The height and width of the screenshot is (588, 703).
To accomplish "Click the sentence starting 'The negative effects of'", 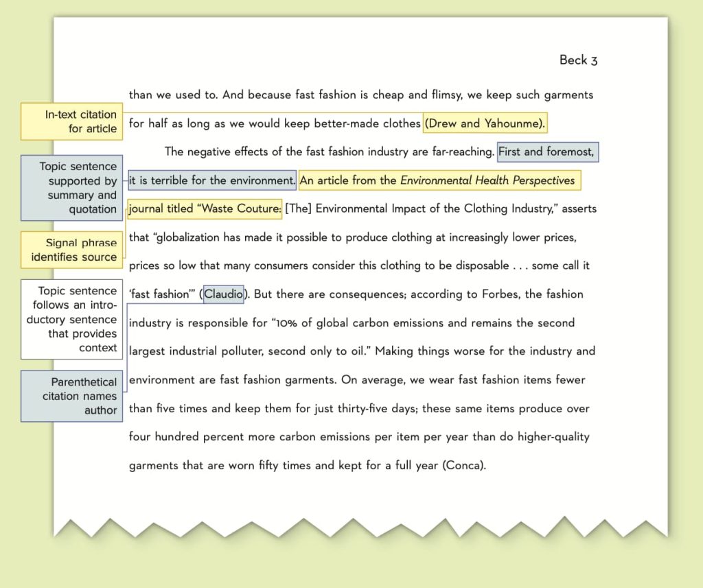I will (329, 152).
